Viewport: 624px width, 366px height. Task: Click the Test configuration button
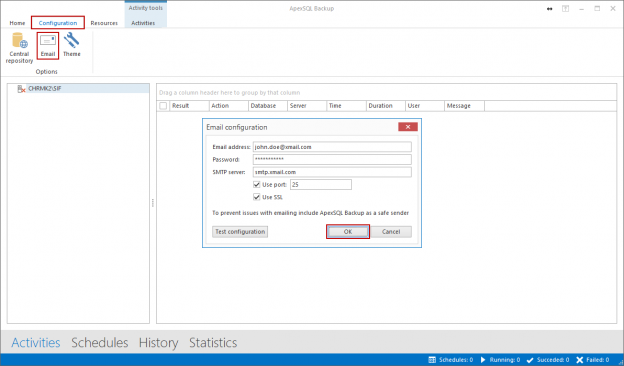coord(240,232)
